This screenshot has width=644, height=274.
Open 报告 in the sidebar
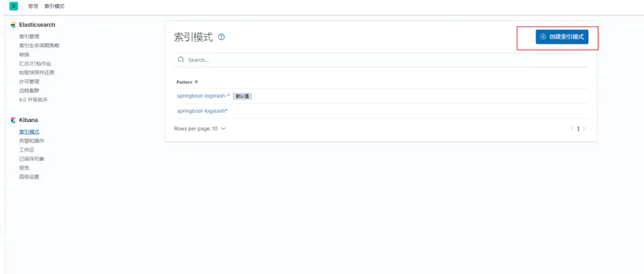point(24,168)
